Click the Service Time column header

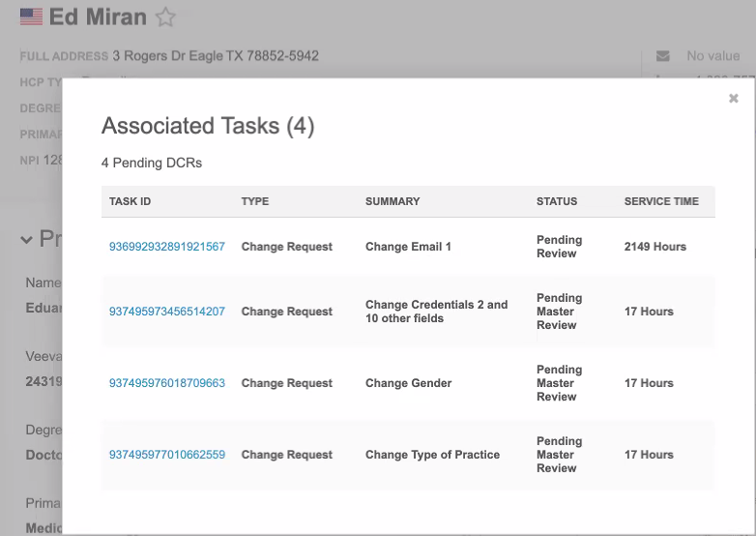(660, 201)
